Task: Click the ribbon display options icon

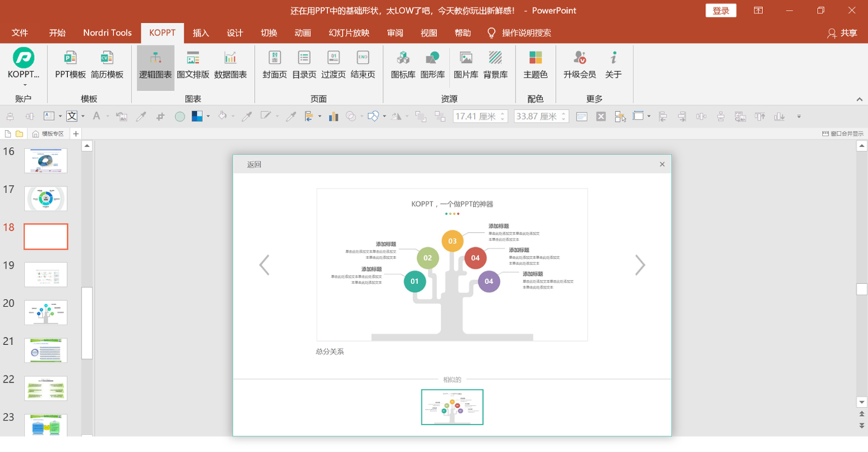Action: 758,10
